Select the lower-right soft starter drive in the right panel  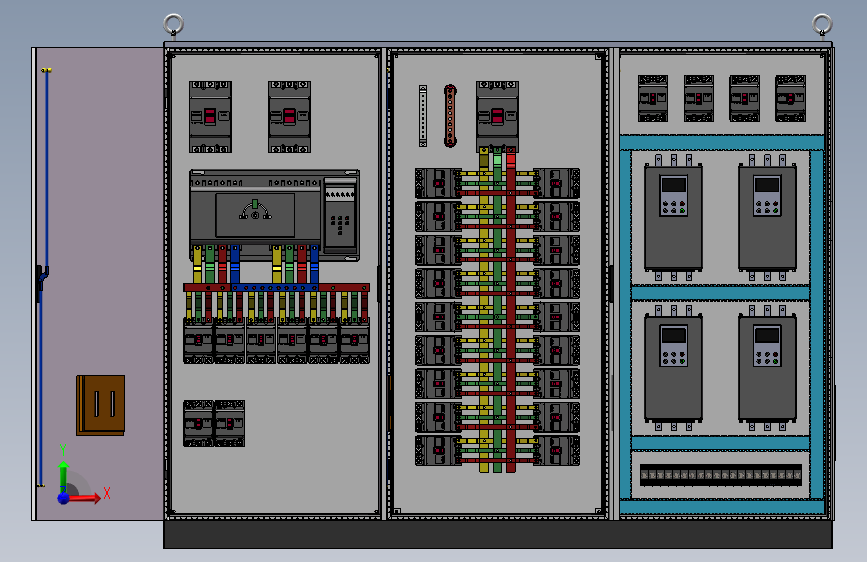767,368
